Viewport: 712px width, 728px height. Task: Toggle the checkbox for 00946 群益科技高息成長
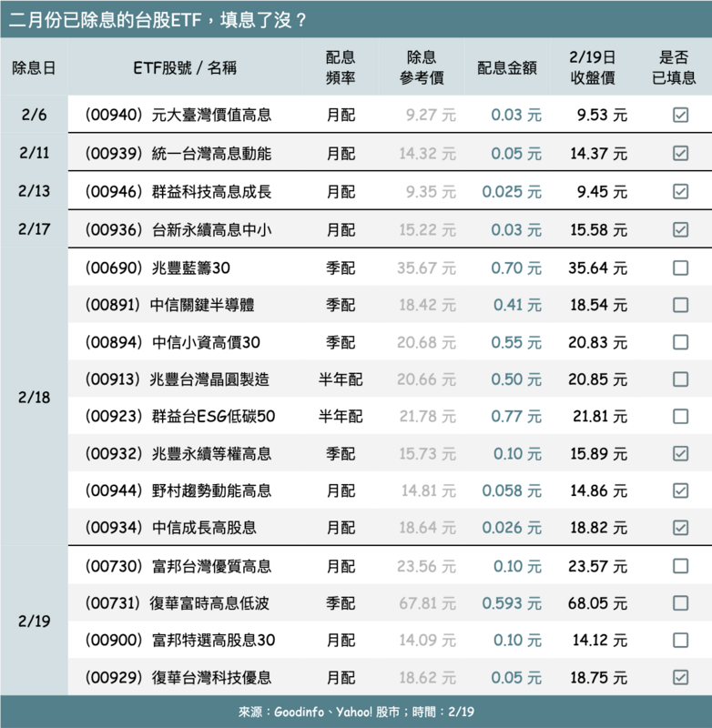tap(680, 192)
